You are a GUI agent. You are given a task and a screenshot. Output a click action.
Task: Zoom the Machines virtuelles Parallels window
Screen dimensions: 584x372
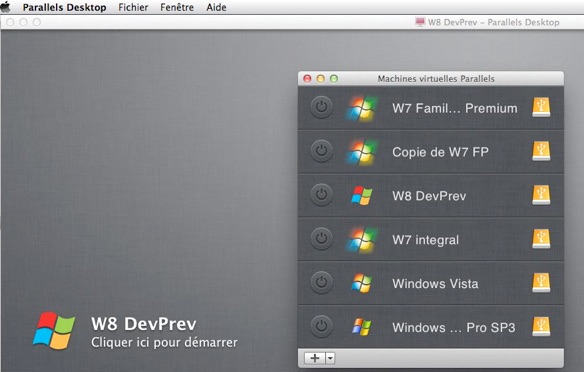click(334, 79)
